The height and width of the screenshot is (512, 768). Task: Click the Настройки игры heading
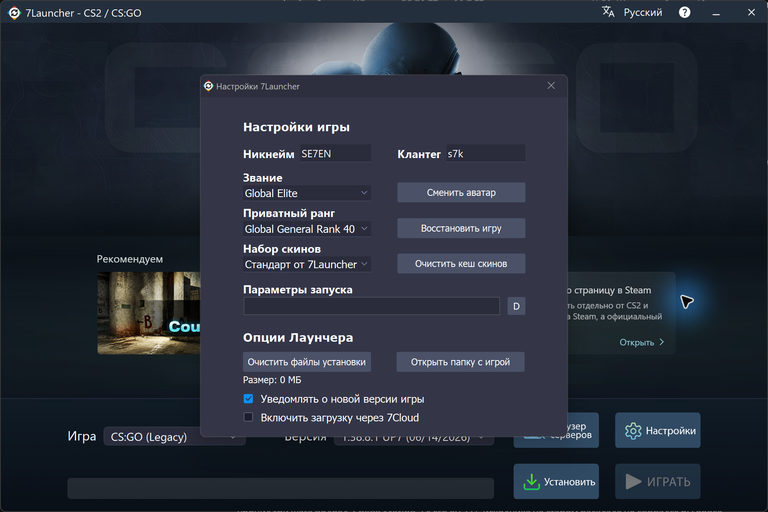point(296,127)
